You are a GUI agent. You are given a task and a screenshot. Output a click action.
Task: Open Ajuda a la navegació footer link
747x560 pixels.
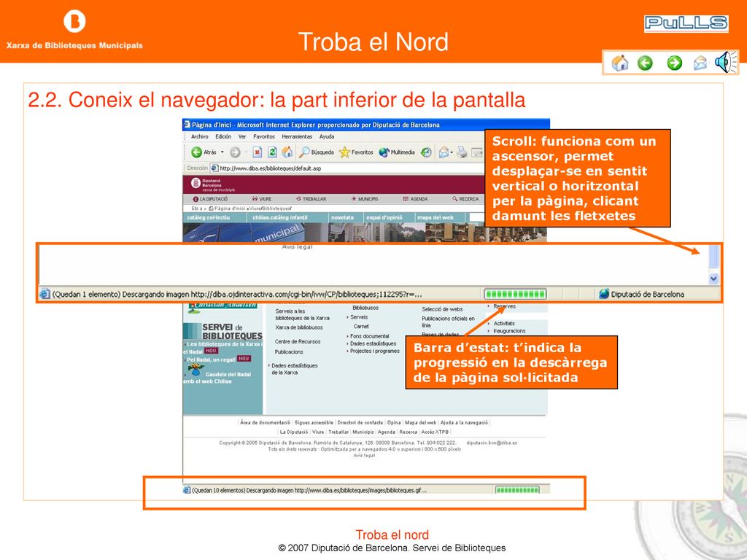[464, 422]
